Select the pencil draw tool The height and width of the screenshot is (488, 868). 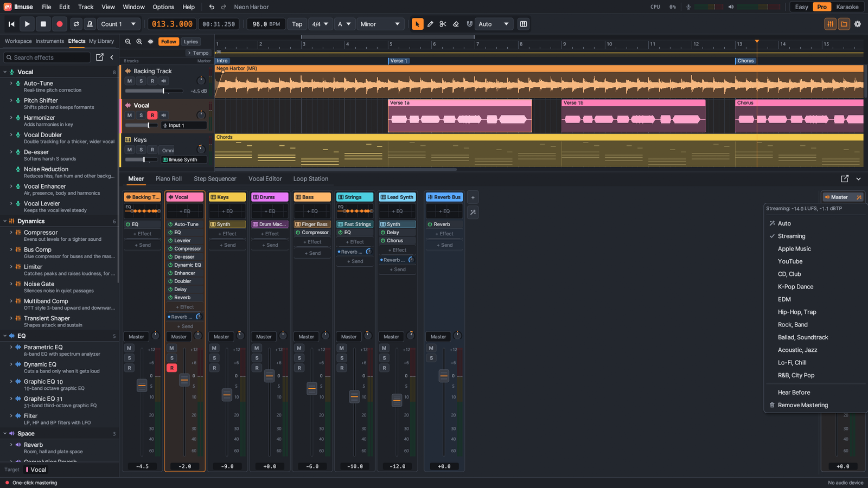tap(430, 24)
